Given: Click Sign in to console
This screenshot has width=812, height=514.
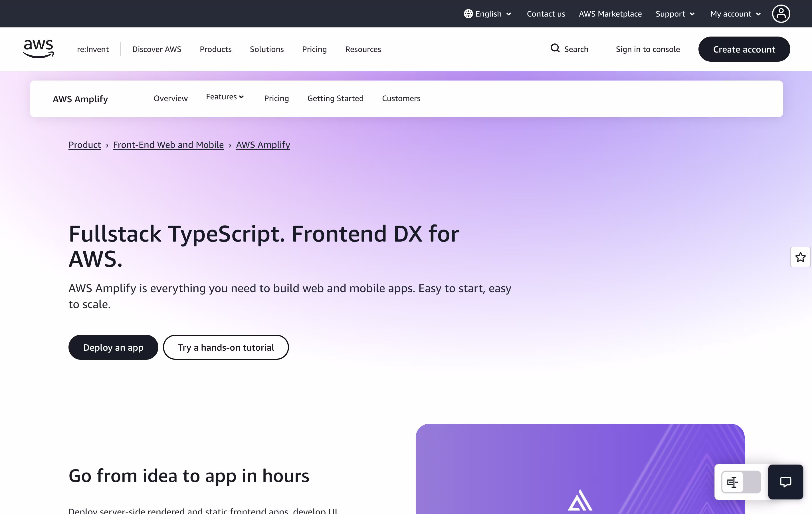Looking at the screenshot, I should (647, 49).
